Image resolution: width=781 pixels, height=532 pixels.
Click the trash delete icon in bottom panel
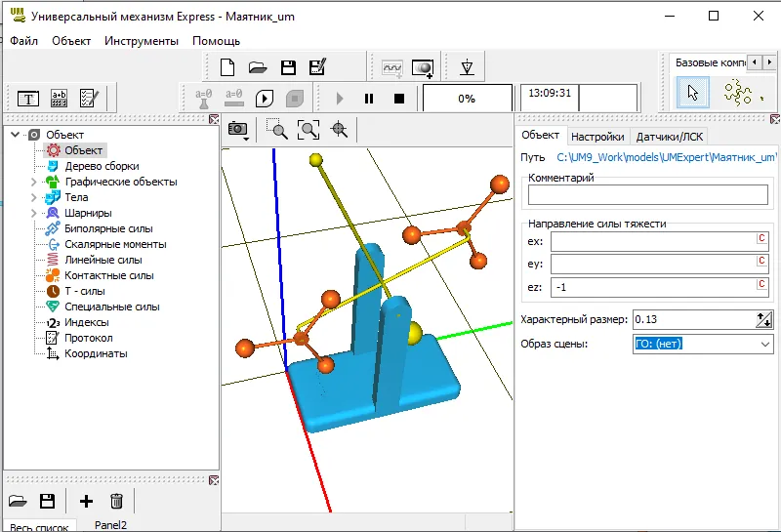pyautogui.click(x=116, y=501)
